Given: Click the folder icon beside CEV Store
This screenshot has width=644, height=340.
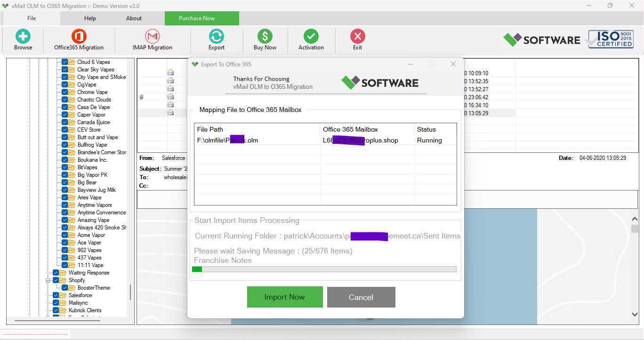Looking at the screenshot, I should (x=72, y=130).
